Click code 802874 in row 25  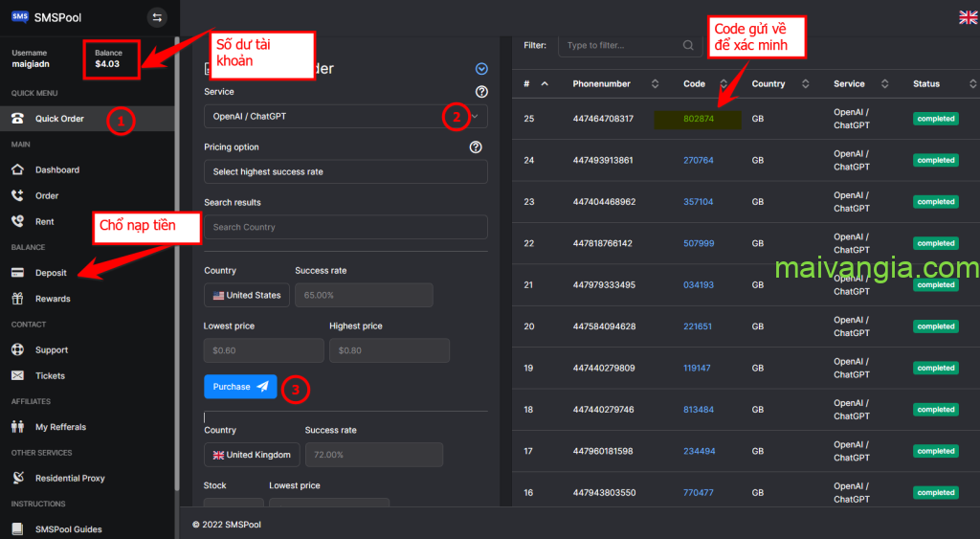click(698, 118)
